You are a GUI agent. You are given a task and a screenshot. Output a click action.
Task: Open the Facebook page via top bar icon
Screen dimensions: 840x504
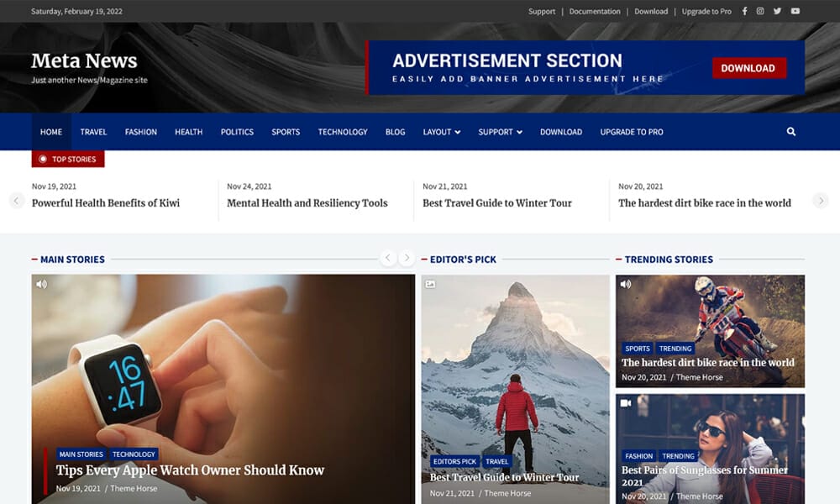pos(744,11)
